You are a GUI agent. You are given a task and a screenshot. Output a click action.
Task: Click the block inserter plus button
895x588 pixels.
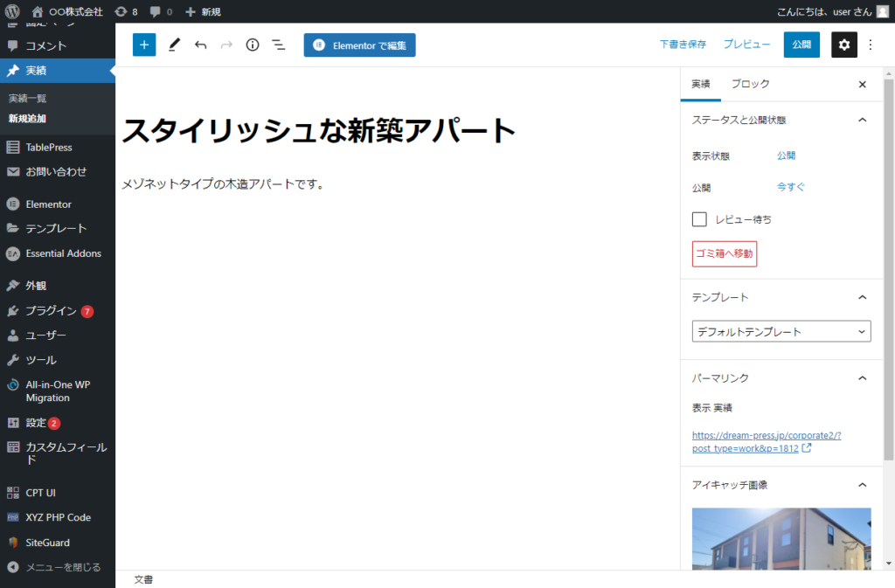144,45
